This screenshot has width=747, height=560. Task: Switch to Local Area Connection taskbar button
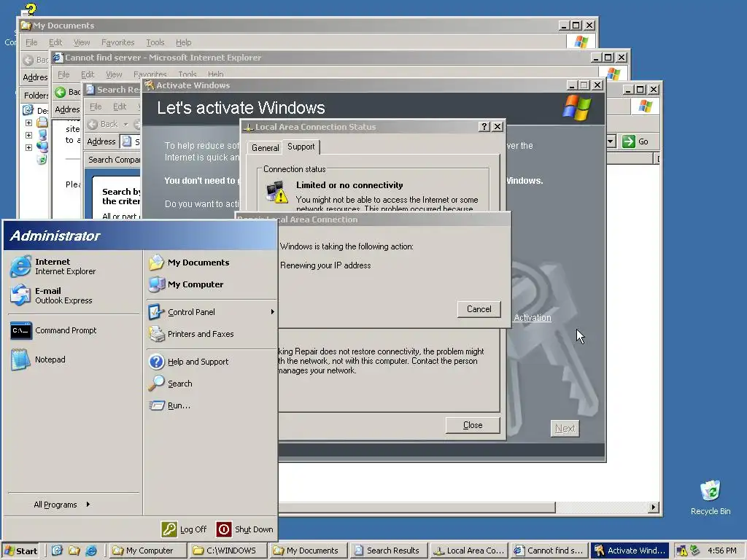tap(469, 551)
